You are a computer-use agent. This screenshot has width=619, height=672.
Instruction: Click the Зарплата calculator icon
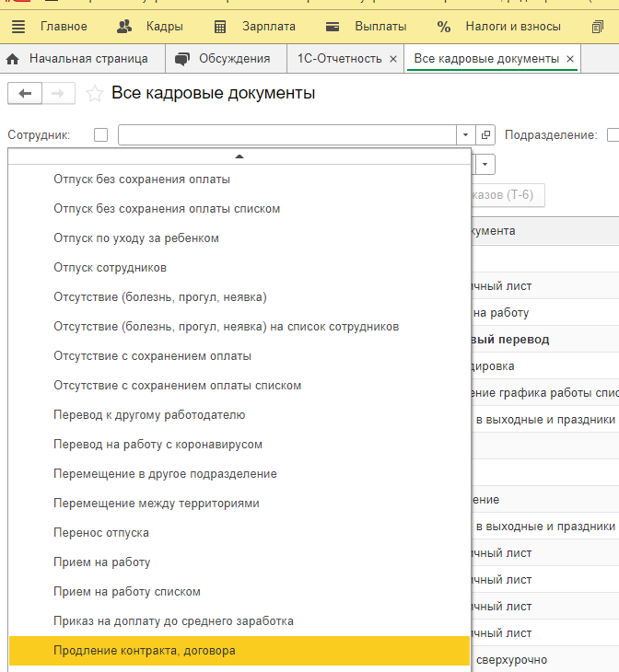(220, 27)
